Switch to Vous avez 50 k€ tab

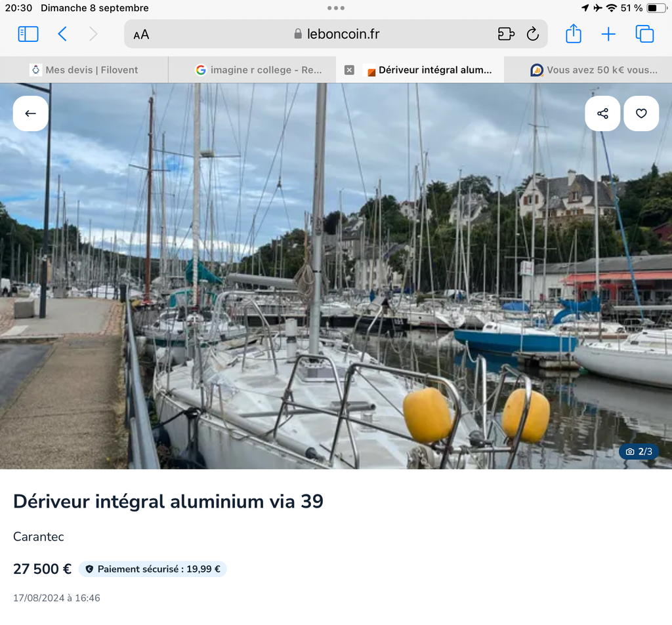coord(588,70)
